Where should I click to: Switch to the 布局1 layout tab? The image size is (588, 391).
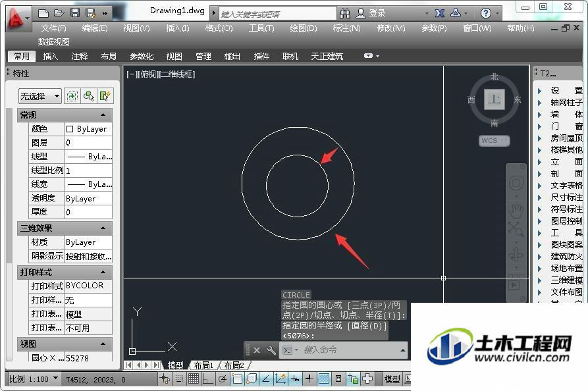coord(203,365)
